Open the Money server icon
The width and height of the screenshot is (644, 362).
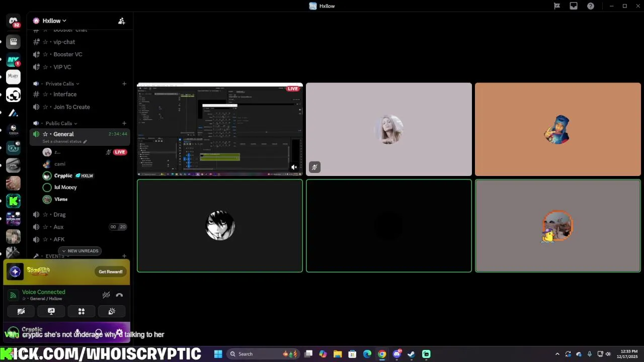pyautogui.click(x=14, y=77)
